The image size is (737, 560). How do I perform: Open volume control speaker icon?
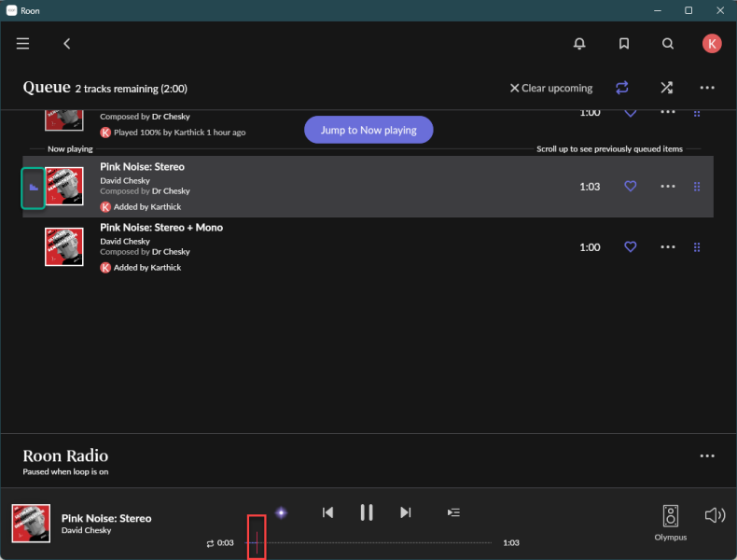(x=715, y=515)
